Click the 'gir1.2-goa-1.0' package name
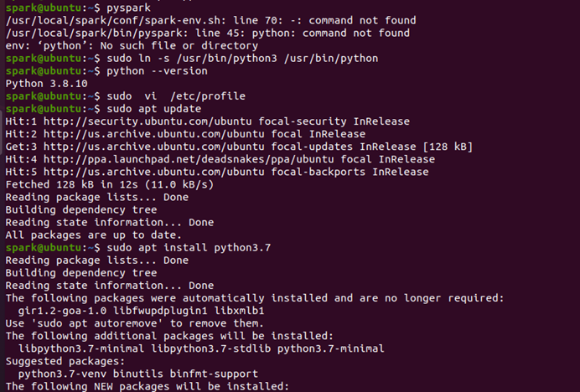This screenshot has width=580, height=392. 62,311
